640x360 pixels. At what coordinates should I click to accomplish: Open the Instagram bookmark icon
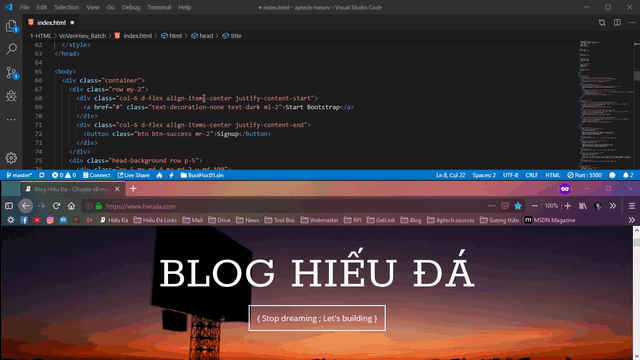pyautogui.click(x=50, y=220)
